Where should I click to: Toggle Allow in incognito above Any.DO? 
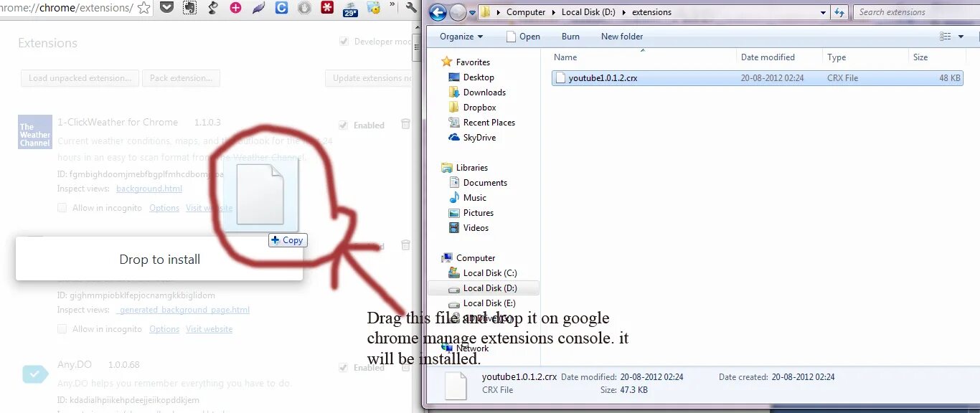62,329
